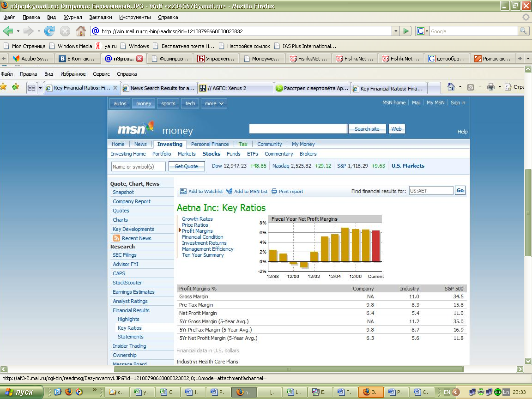Viewport: 532px width, 399px height.
Task: Click the Web search button
Action: [396, 129]
